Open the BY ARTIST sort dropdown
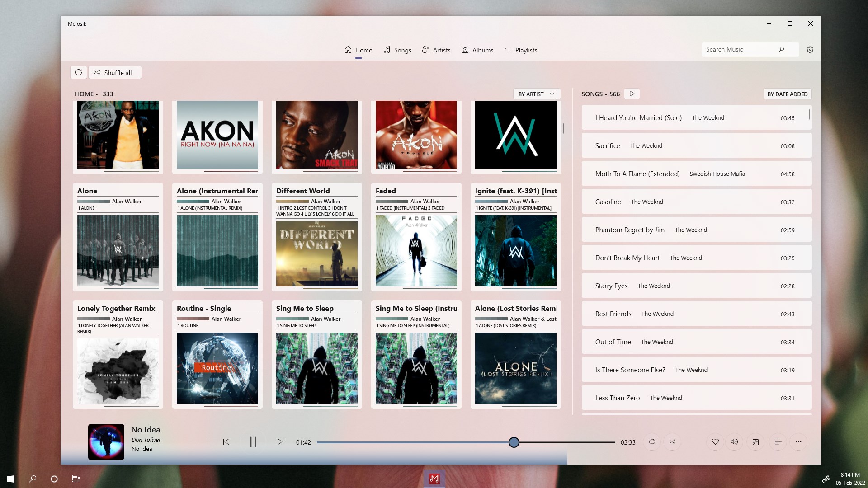This screenshot has width=868, height=488. (537, 94)
